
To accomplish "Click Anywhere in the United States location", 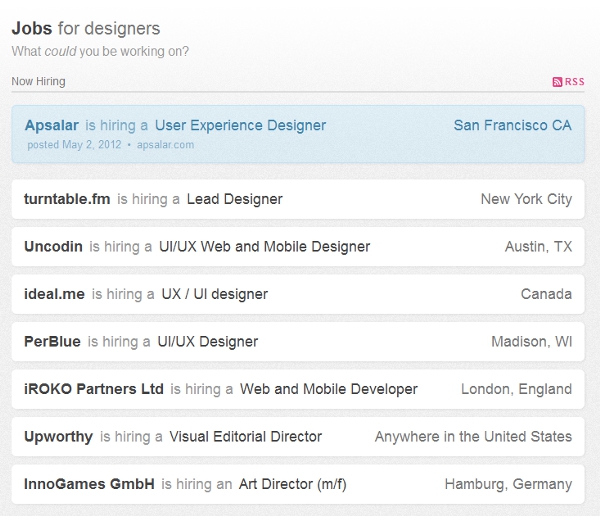I will point(473,436).
